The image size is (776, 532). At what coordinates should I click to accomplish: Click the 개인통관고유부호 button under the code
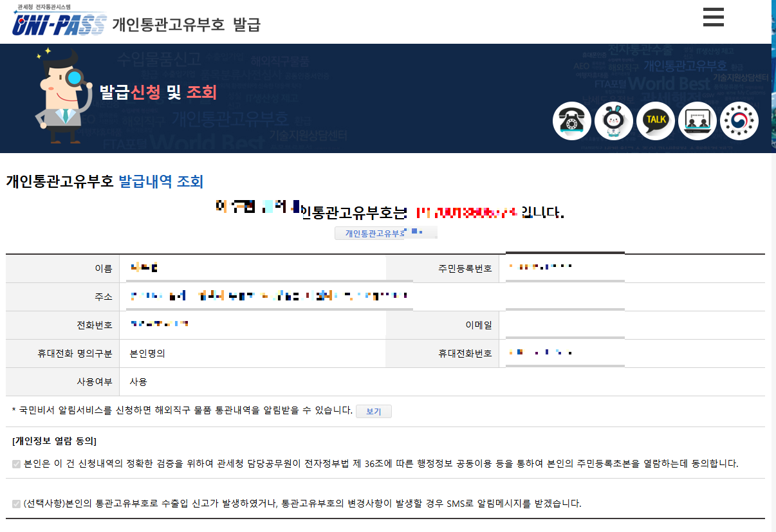coord(385,233)
